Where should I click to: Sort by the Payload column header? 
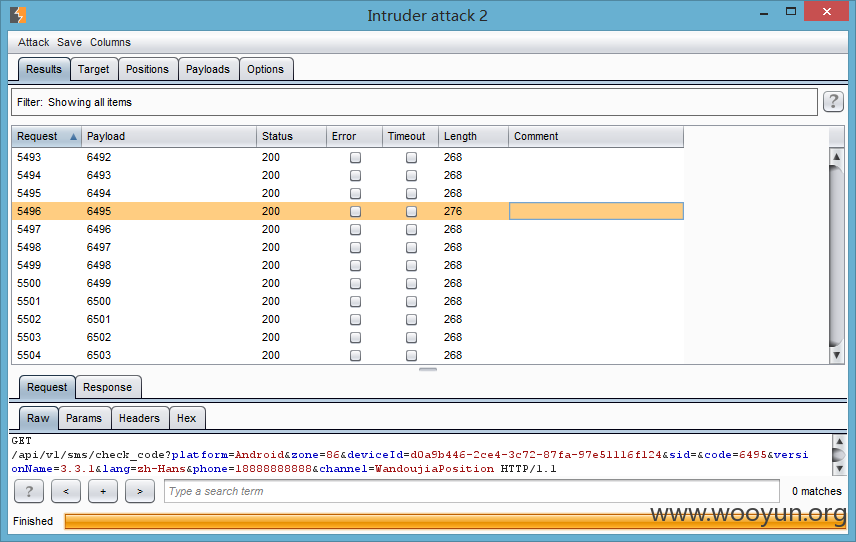tap(169, 136)
